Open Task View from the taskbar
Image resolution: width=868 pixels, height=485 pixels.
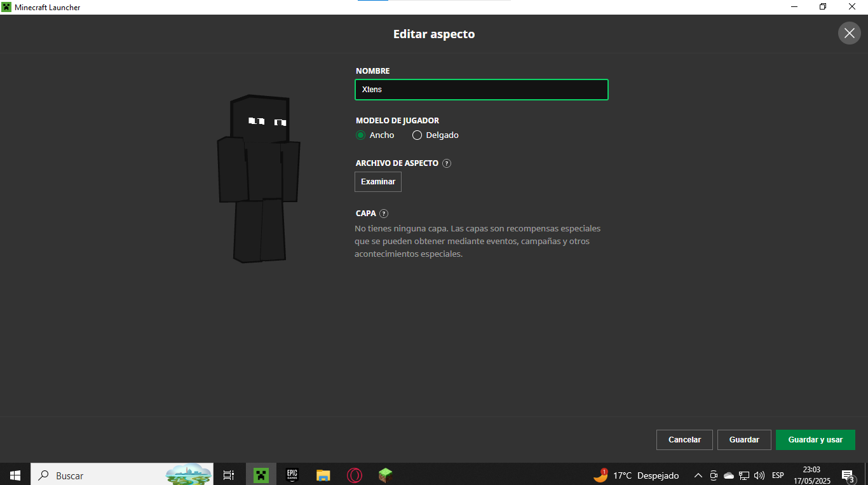point(229,475)
